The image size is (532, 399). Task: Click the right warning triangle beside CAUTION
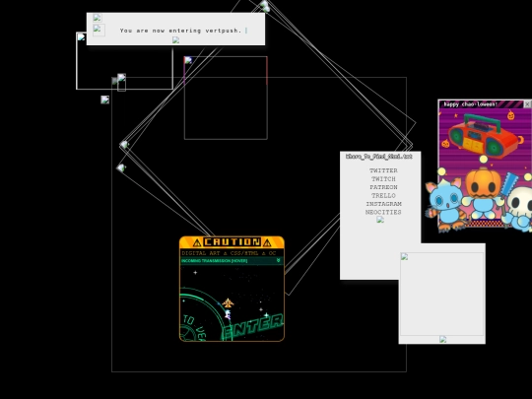[267, 243]
